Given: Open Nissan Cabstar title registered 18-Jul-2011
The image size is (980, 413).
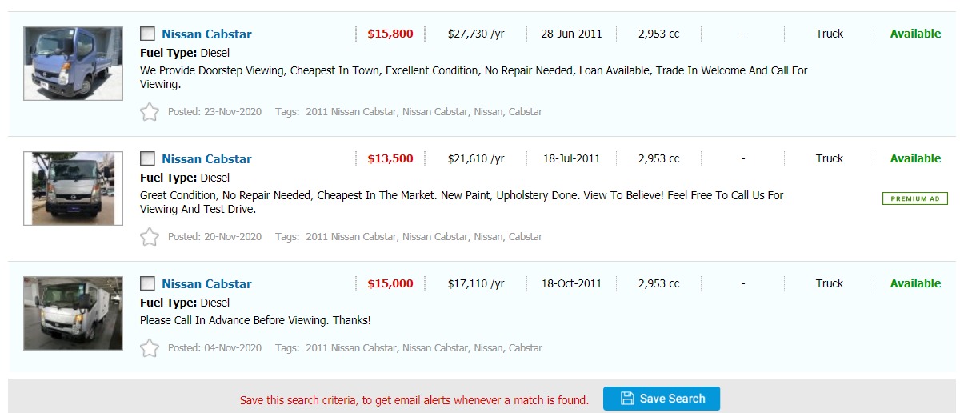Looking at the screenshot, I should click(x=206, y=158).
